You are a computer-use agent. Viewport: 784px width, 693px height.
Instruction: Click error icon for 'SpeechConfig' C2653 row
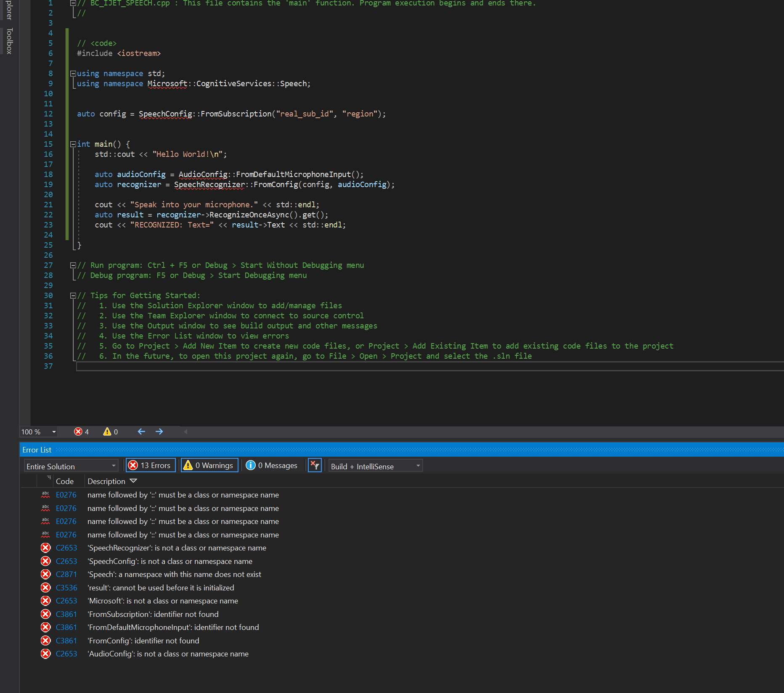45,561
